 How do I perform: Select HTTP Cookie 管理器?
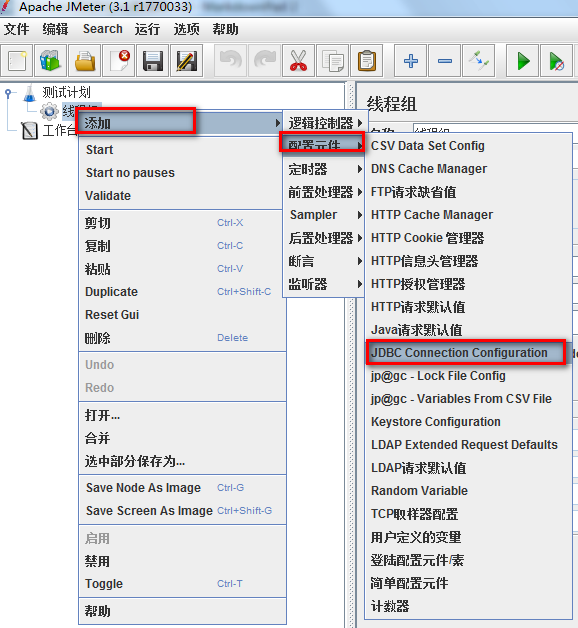(x=468, y=238)
